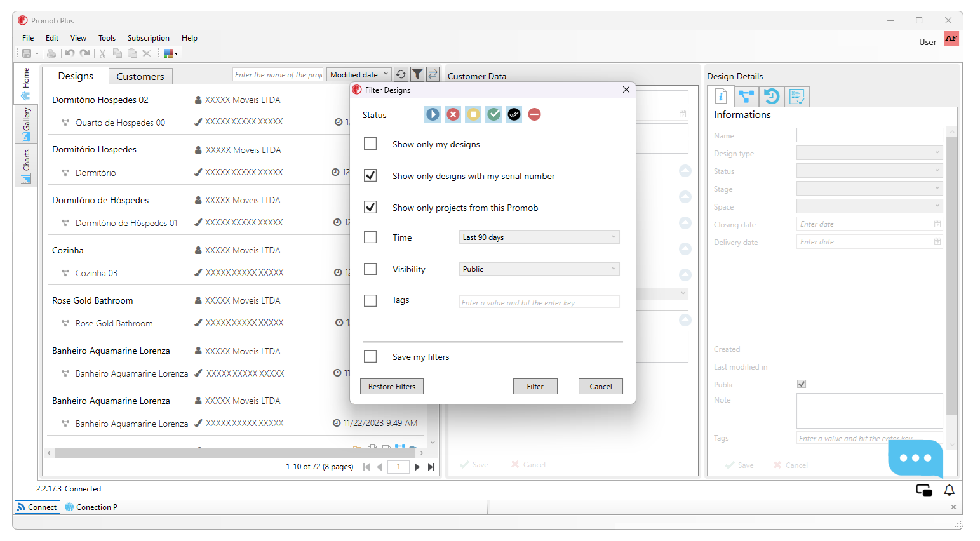Click the Undo arrow icon
Viewport: 980px width, 541px height.
point(69,53)
